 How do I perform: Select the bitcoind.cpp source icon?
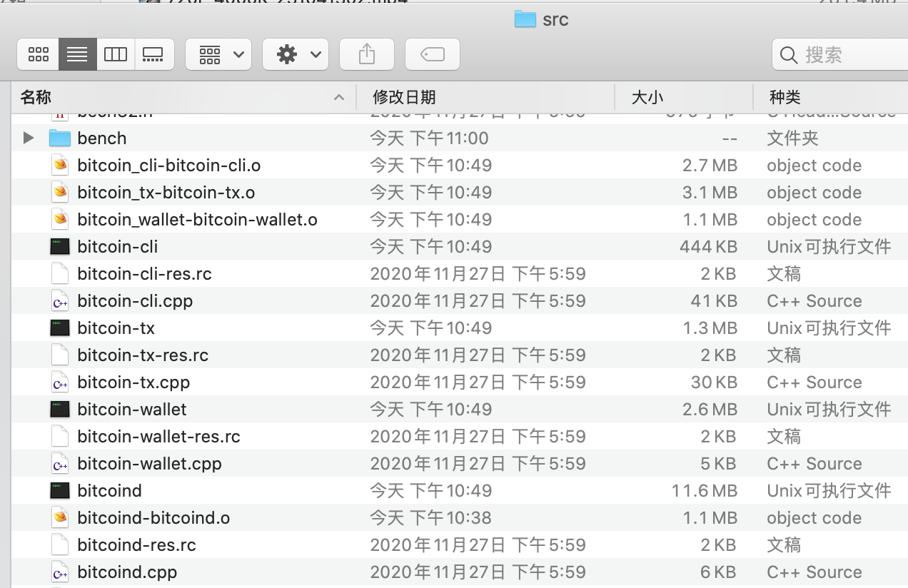click(x=60, y=572)
